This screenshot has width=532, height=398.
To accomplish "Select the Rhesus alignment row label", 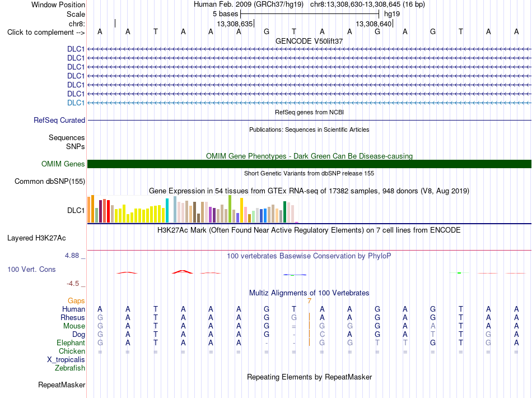I will 73,317.
